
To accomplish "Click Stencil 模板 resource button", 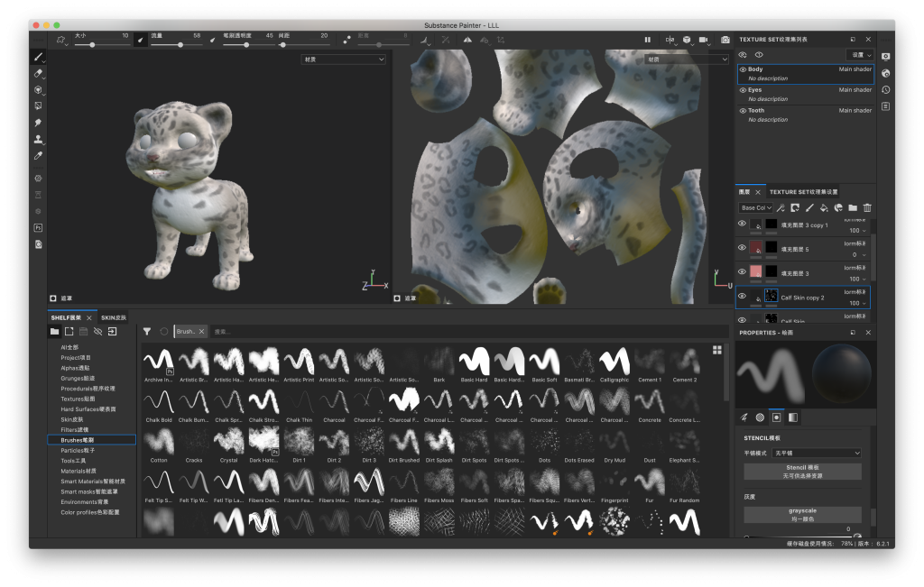I will (x=802, y=472).
